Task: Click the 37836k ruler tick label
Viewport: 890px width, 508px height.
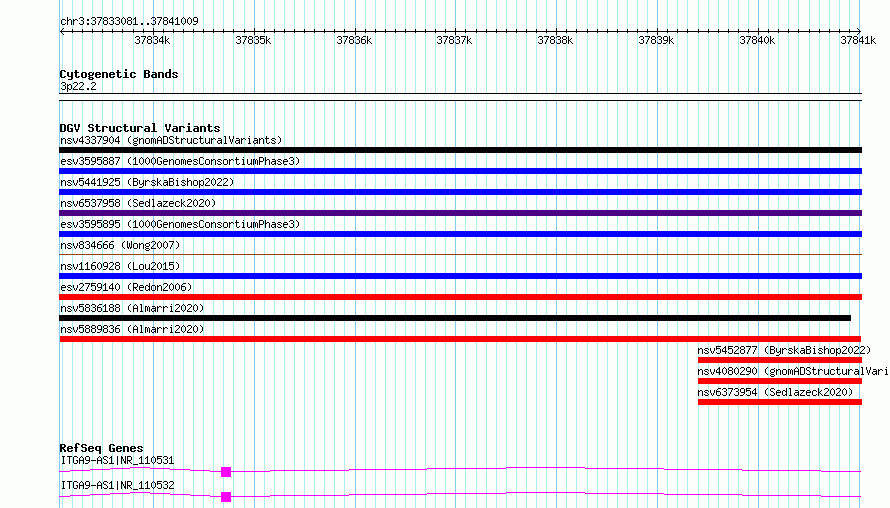Action: [x=354, y=40]
